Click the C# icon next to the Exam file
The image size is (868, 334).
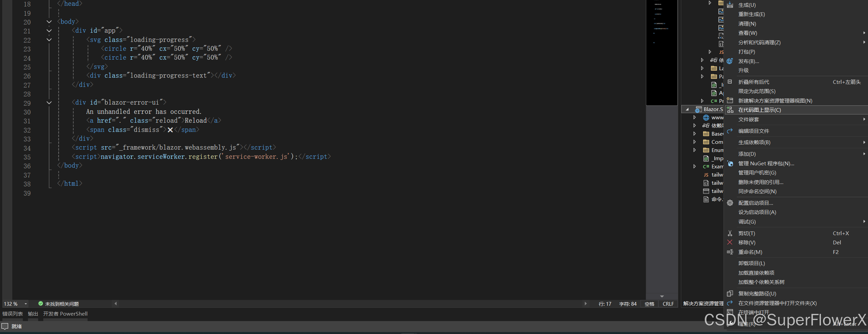pyautogui.click(x=706, y=166)
